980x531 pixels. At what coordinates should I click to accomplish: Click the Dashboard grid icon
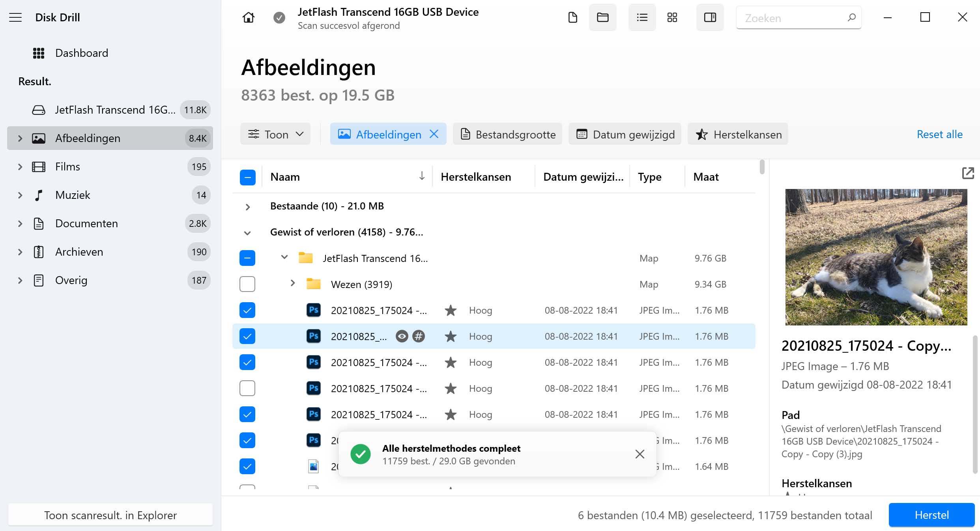coord(38,53)
